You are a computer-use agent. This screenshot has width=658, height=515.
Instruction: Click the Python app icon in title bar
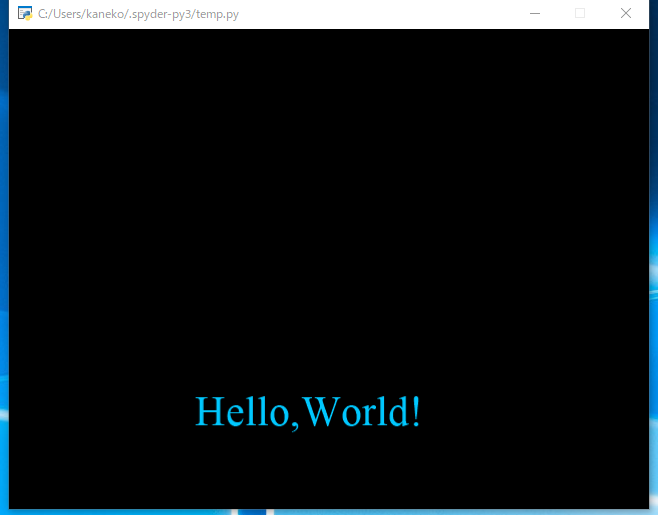point(25,13)
